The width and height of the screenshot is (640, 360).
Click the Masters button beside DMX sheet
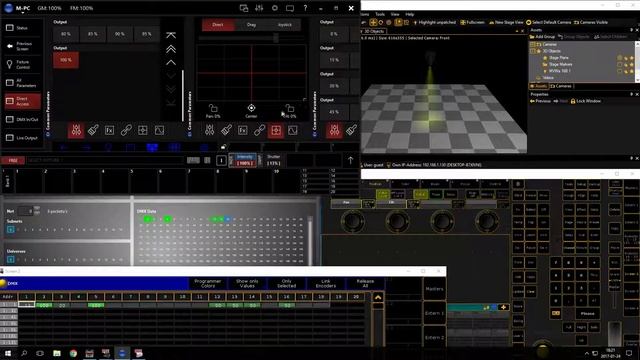[x=434, y=289]
